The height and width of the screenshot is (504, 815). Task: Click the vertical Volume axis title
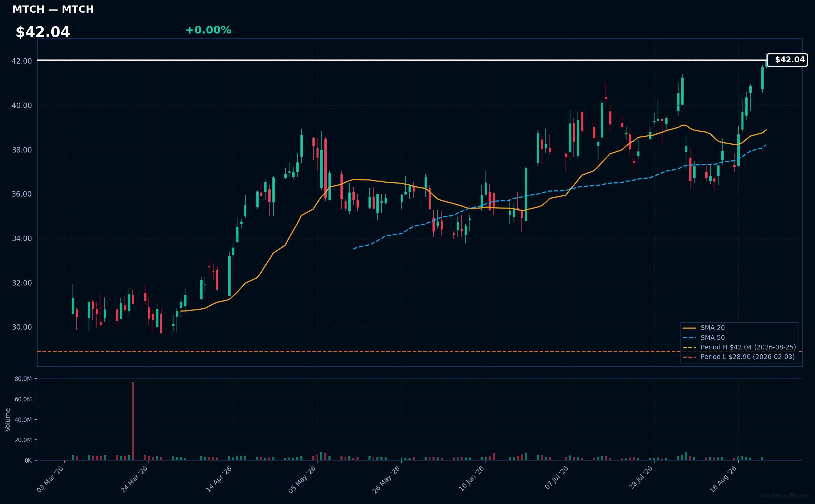pyautogui.click(x=8, y=420)
